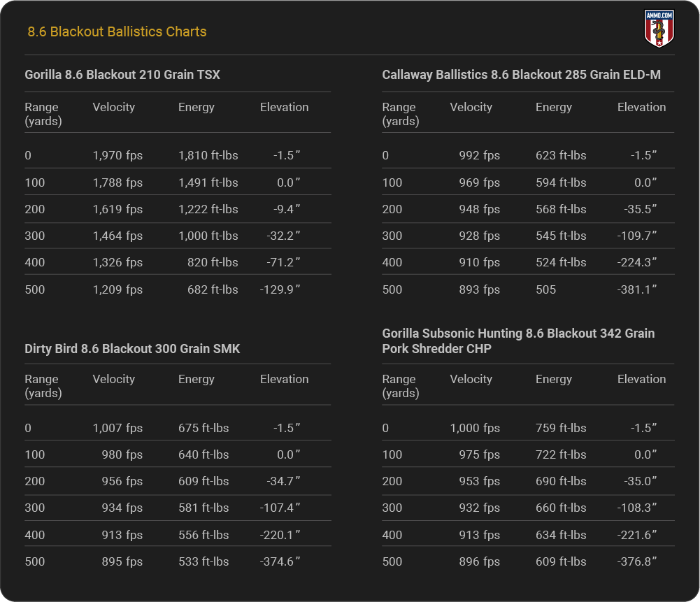Select the '722 ft-lbs' cell

tap(561, 454)
